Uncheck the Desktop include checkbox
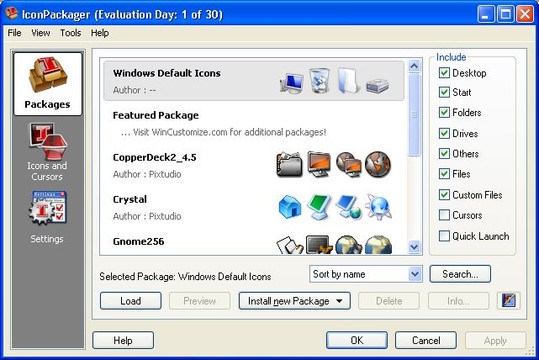 pyautogui.click(x=444, y=73)
